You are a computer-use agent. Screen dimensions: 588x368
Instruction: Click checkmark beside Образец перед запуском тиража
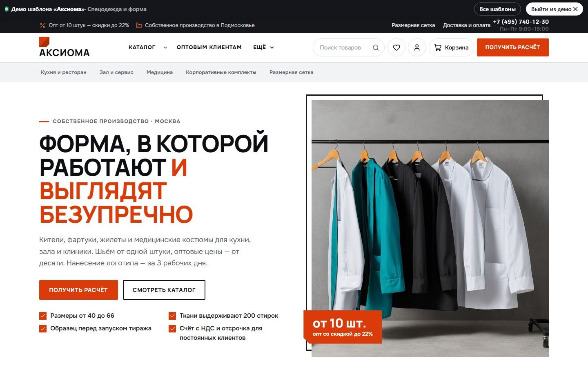pyautogui.click(x=43, y=328)
